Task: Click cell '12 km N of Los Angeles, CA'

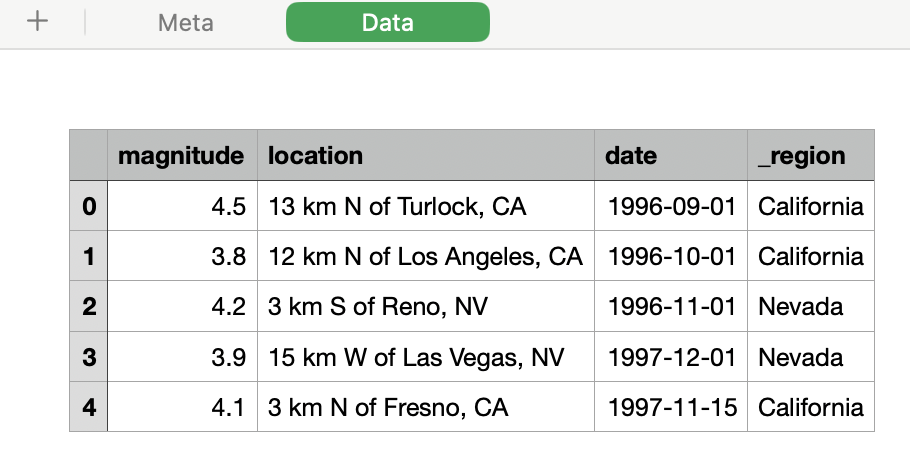Action: pyautogui.click(x=426, y=256)
